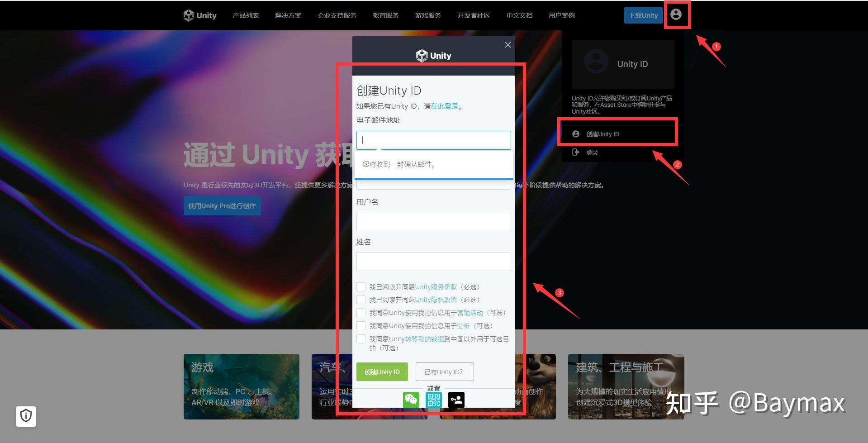Image resolution: width=868 pixels, height=443 pixels.
Task: Check agreement to Unity隐私政策
Action: [x=360, y=299]
